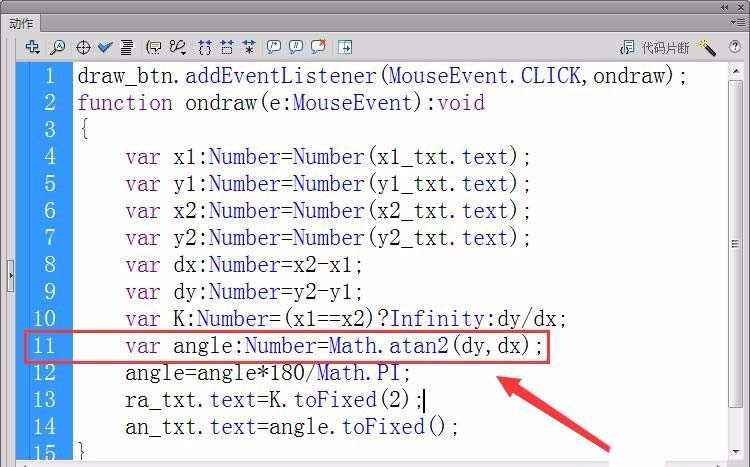
Task: Click the opening brace on line 3
Action: [x=84, y=129]
